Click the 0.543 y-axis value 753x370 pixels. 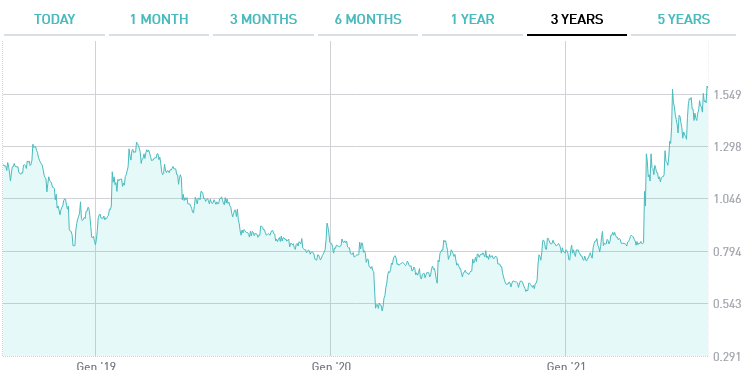(x=728, y=304)
